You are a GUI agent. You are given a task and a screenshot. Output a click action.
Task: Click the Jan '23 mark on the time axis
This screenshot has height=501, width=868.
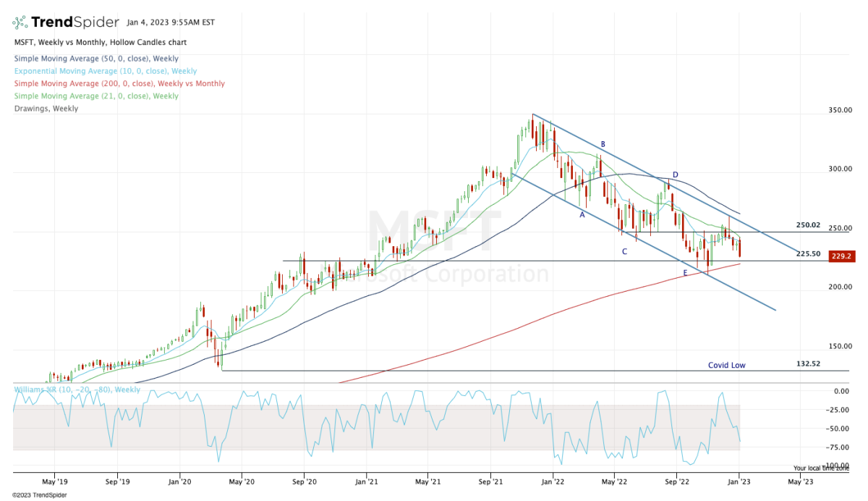point(739,481)
